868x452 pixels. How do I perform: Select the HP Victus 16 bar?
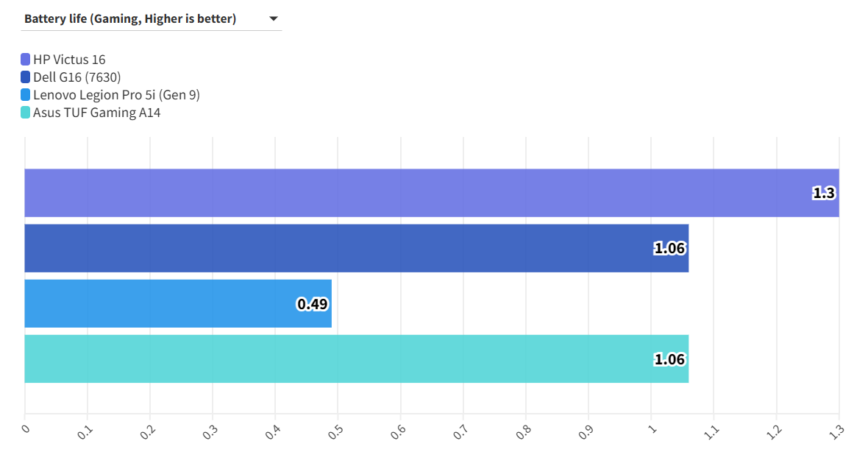tap(412, 193)
